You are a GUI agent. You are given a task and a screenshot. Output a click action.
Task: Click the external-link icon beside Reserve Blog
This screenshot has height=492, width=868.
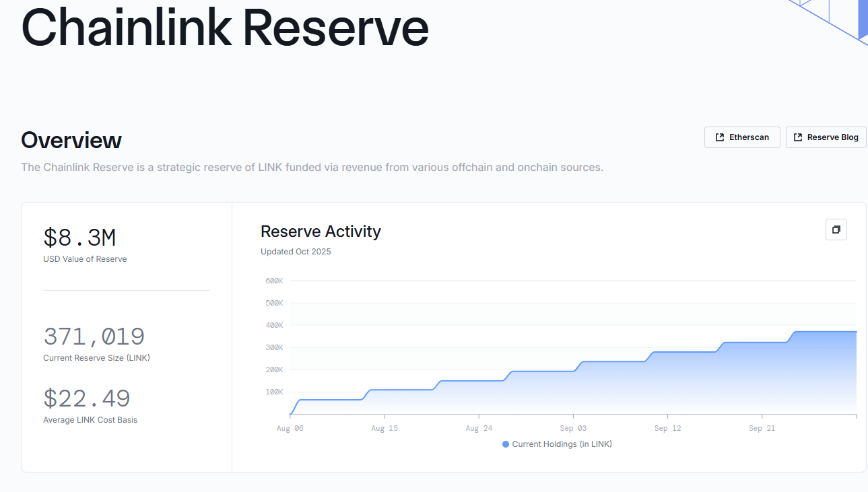click(798, 137)
